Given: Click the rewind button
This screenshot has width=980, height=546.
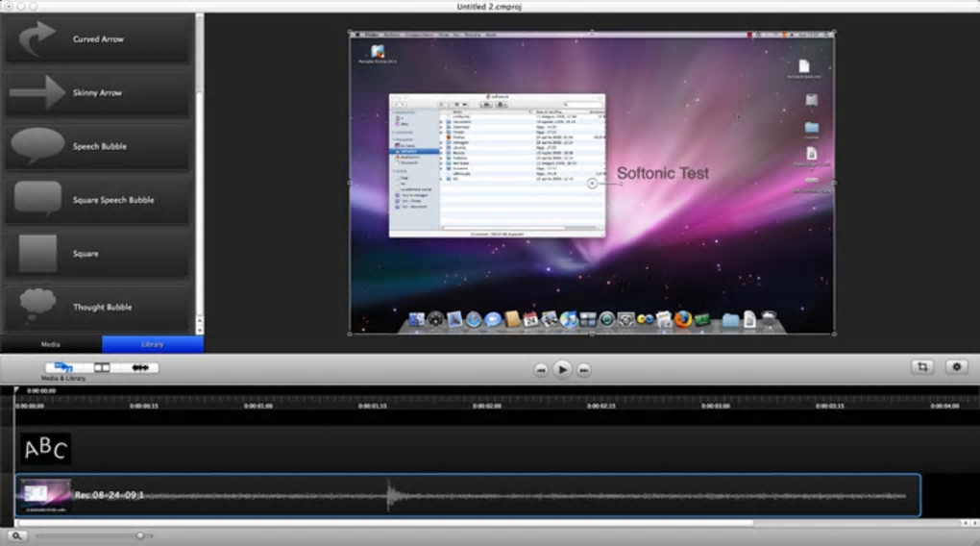Looking at the screenshot, I should [541, 369].
